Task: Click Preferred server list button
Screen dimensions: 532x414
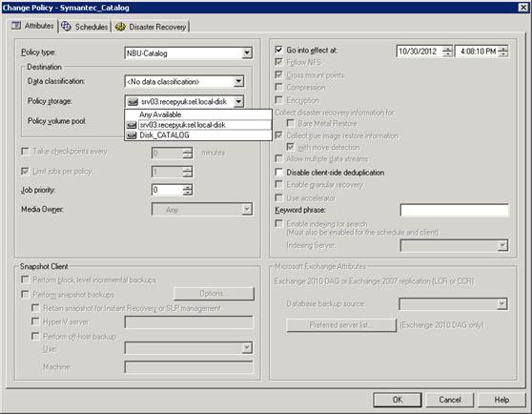Action: tap(341, 325)
